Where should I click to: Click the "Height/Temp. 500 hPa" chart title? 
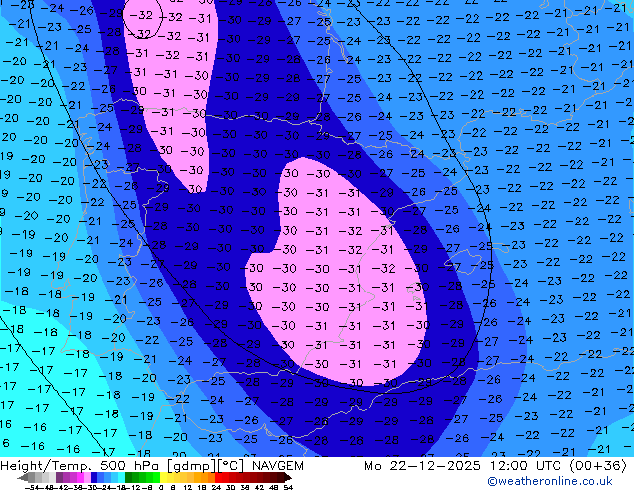point(79,466)
